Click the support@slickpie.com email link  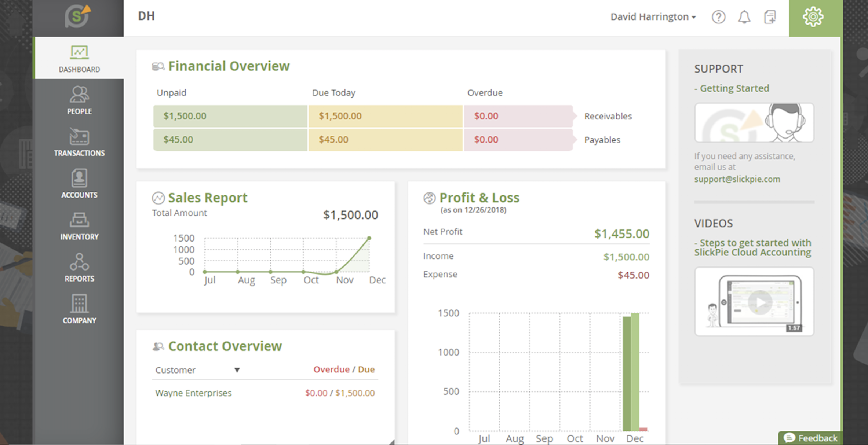(x=737, y=179)
